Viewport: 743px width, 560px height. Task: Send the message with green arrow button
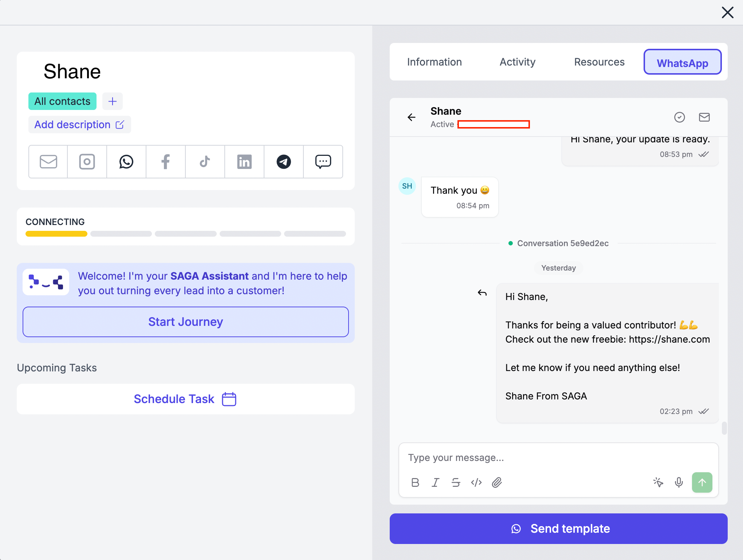[702, 482]
